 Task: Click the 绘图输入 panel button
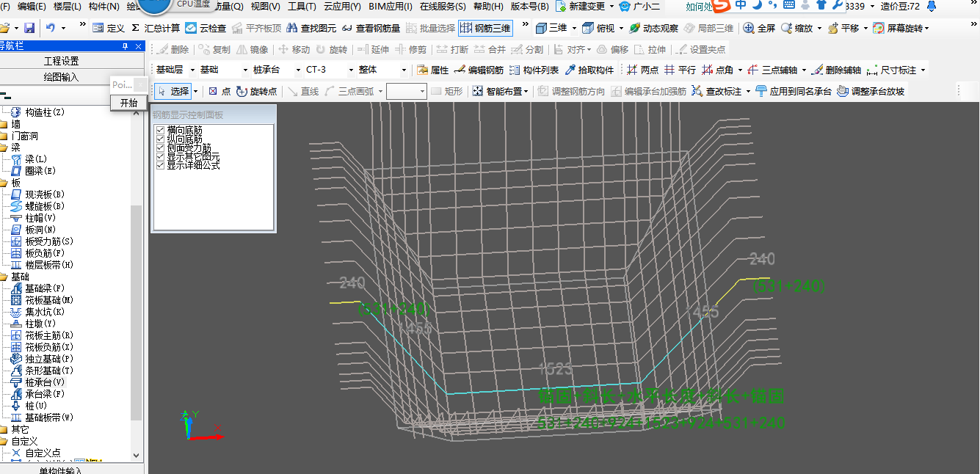point(62,77)
